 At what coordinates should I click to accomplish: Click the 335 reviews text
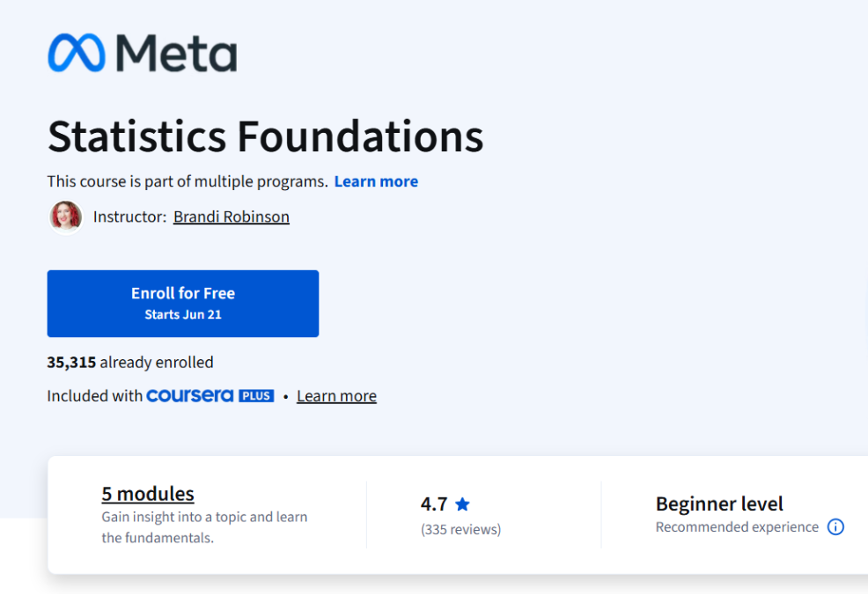(x=460, y=529)
